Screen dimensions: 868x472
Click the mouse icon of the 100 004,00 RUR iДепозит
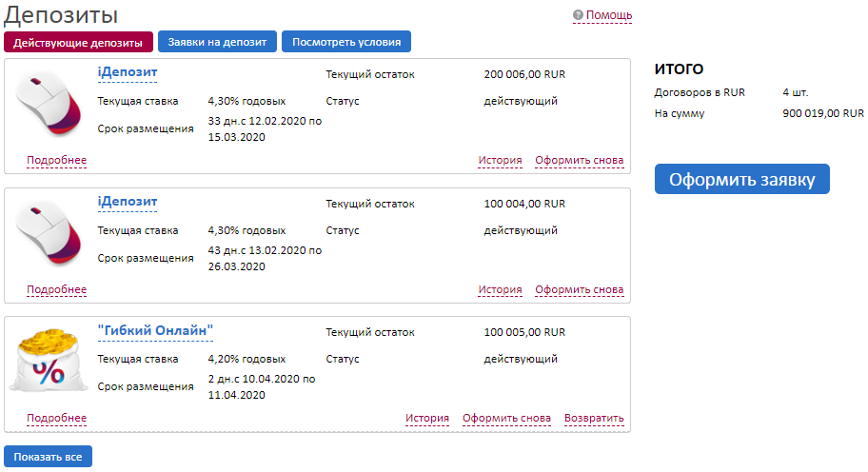click(49, 234)
